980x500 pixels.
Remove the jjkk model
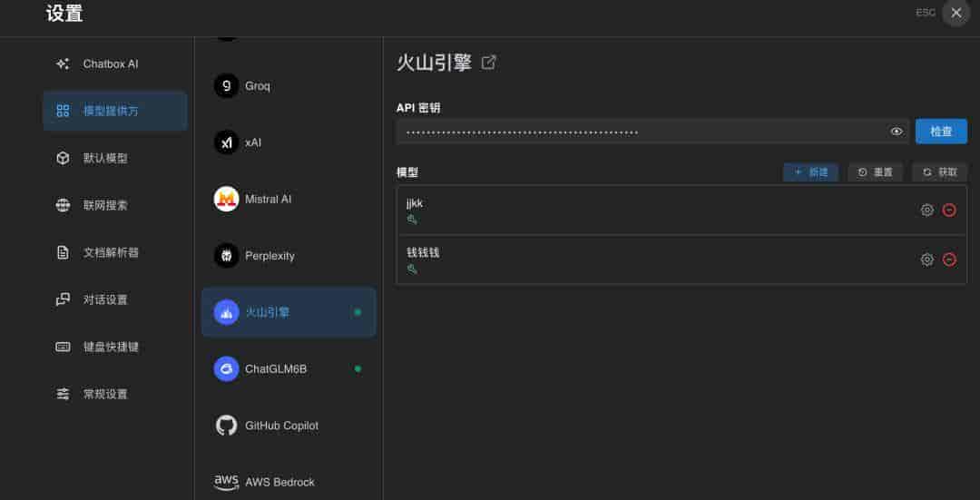(949, 210)
